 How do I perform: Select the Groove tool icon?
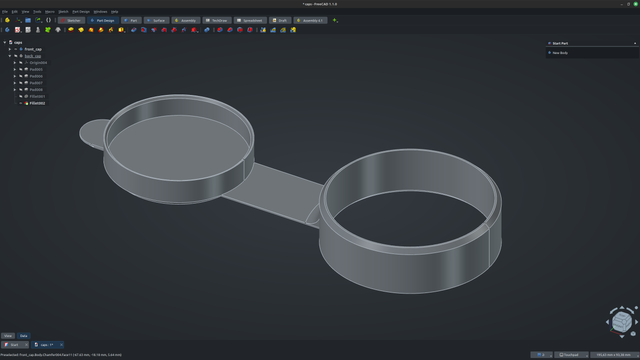click(x=154, y=30)
